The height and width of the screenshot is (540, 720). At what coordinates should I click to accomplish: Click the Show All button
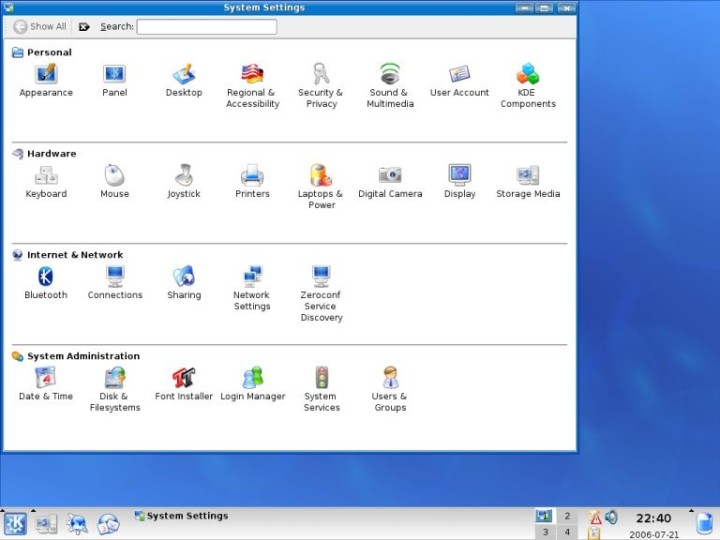(40, 27)
